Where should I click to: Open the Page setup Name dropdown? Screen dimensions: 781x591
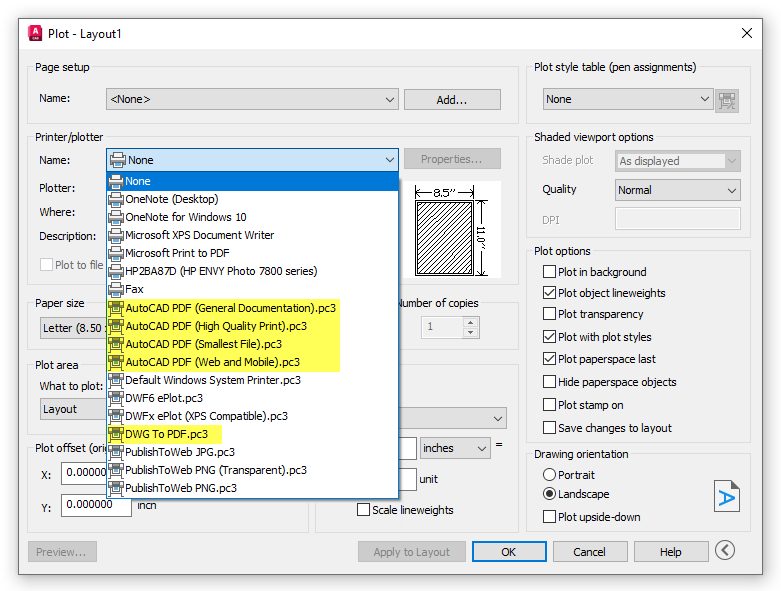pos(252,100)
